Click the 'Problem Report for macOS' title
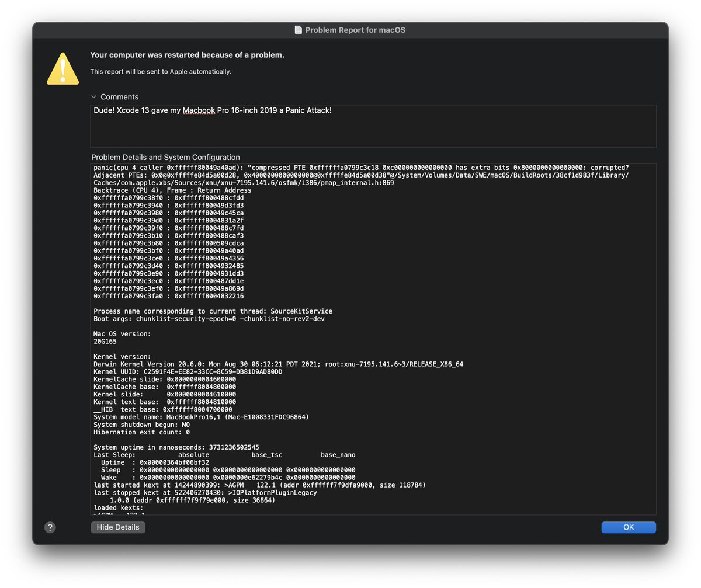The image size is (701, 588). click(x=355, y=30)
